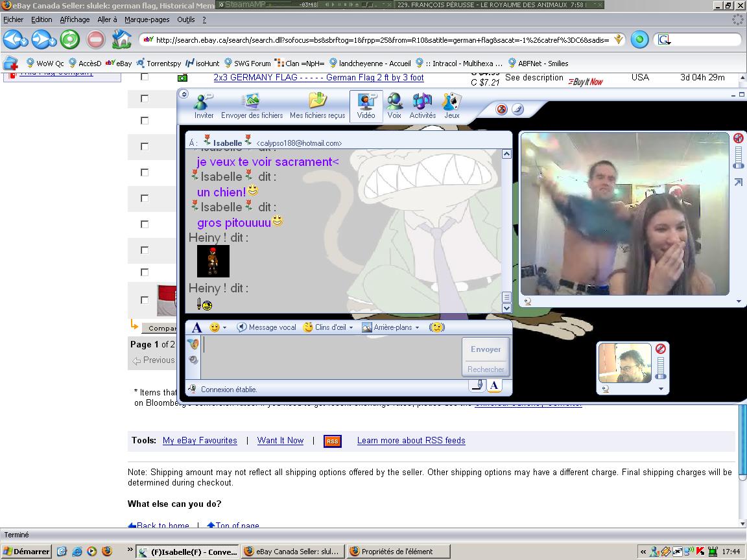Image resolution: width=747 pixels, height=560 pixels.
Task: Send a nudge with the shaking smiley icon
Action: point(437,327)
